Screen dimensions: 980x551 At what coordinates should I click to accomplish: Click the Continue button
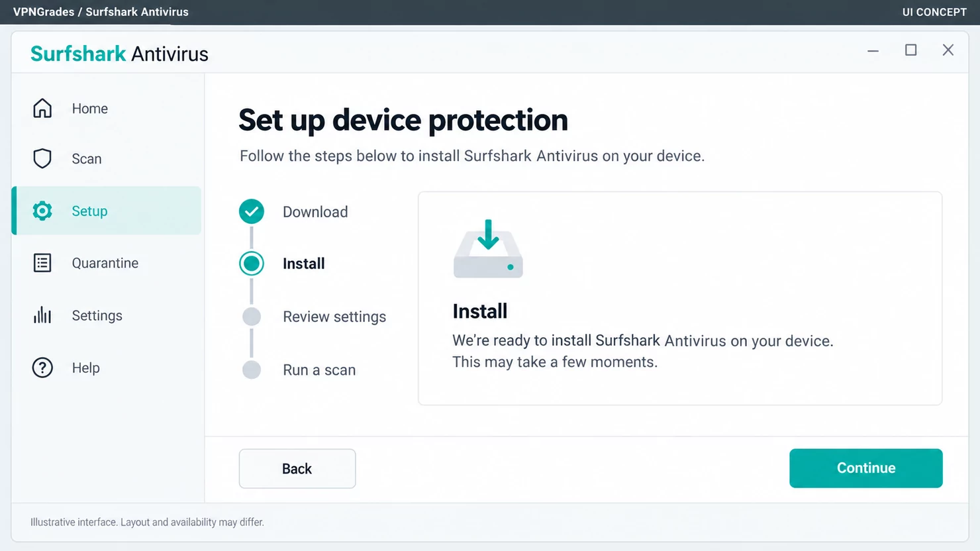pos(865,468)
